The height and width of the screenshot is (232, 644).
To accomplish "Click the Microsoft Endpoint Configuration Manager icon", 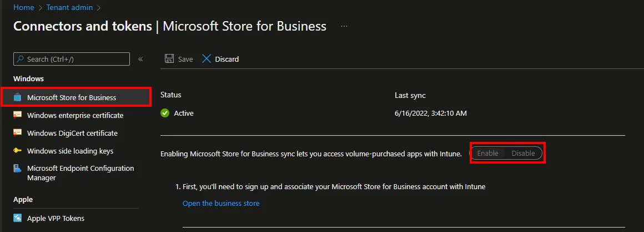I will pos(18,169).
